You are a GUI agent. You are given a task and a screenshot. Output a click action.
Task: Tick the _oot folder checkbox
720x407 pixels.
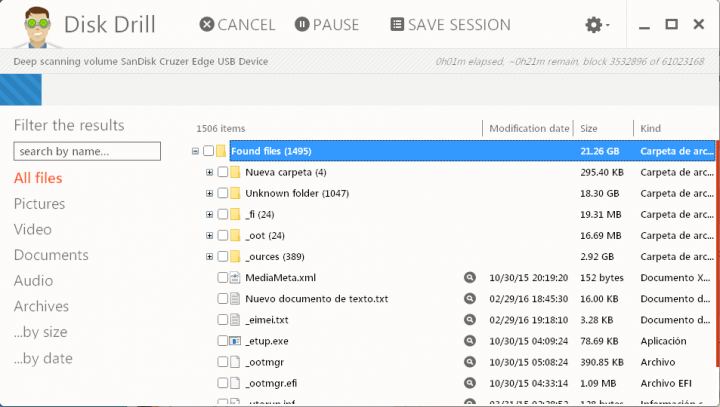point(223,236)
